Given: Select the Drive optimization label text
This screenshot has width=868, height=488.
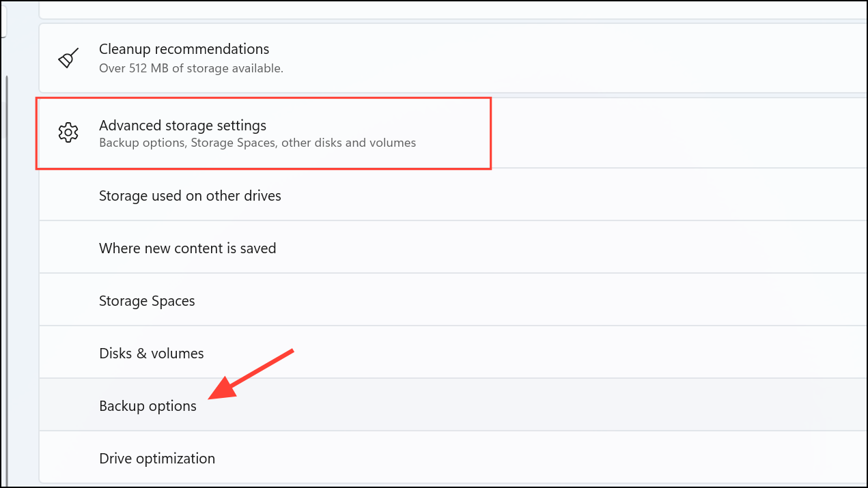Looking at the screenshot, I should point(156,458).
